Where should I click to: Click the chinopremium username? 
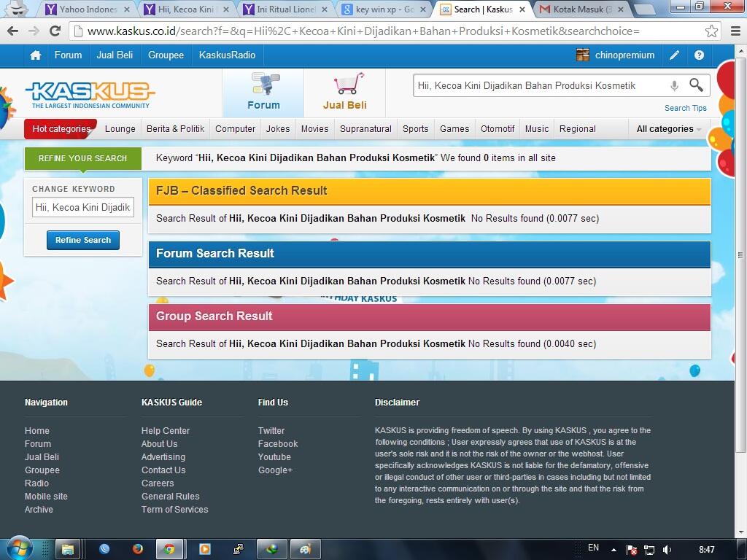click(x=624, y=55)
